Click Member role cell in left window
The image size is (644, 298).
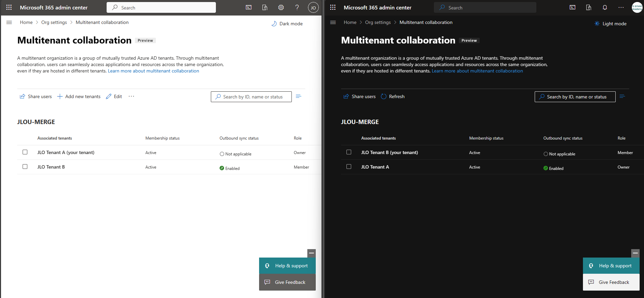pos(301,167)
